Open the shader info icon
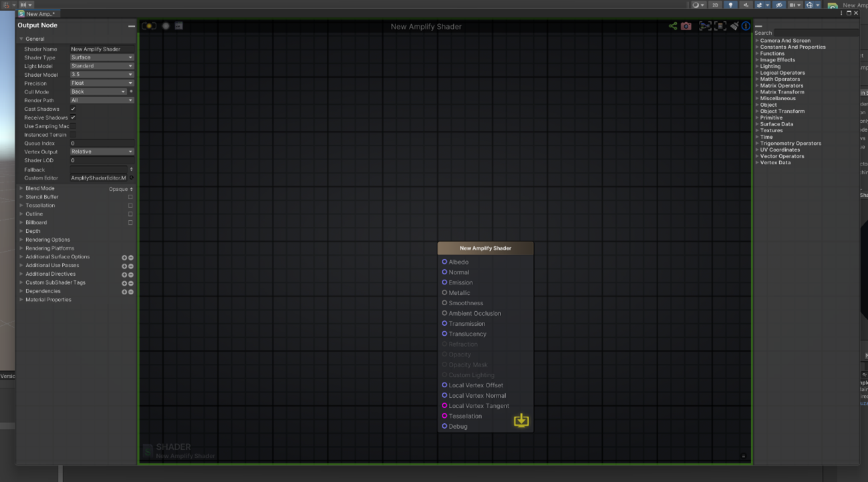868x482 pixels. pyautogui.click(x=746, y=26)
